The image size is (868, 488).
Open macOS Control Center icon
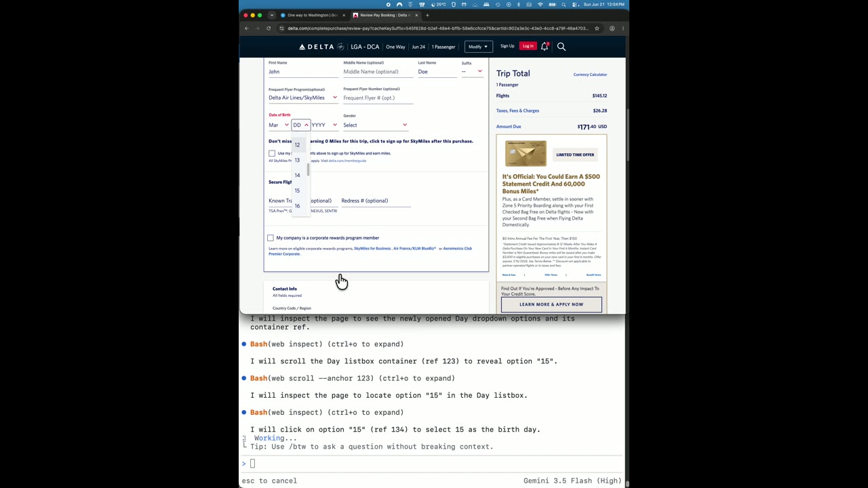(575, 5)
